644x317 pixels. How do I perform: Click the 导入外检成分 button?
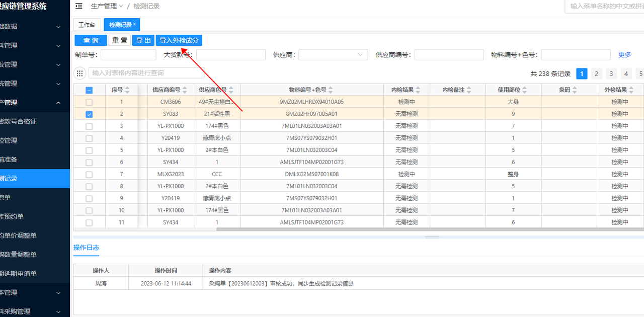179,41
